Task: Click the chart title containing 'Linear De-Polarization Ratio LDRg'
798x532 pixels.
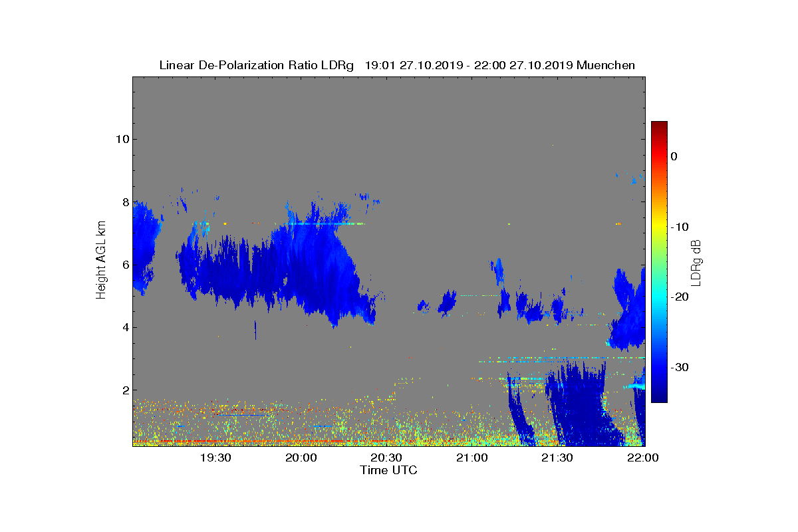Action: [397, 65]
